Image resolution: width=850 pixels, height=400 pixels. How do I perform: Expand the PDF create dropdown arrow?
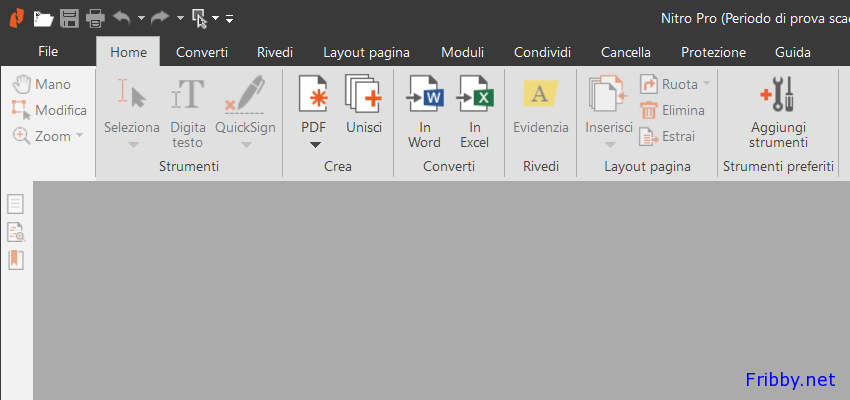click(315, 144)
